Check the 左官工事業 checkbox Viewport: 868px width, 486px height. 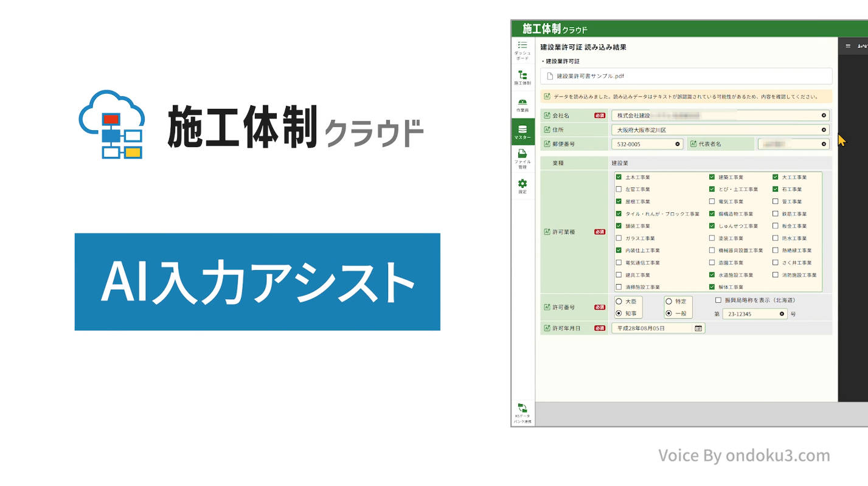[x=619, y=190]
